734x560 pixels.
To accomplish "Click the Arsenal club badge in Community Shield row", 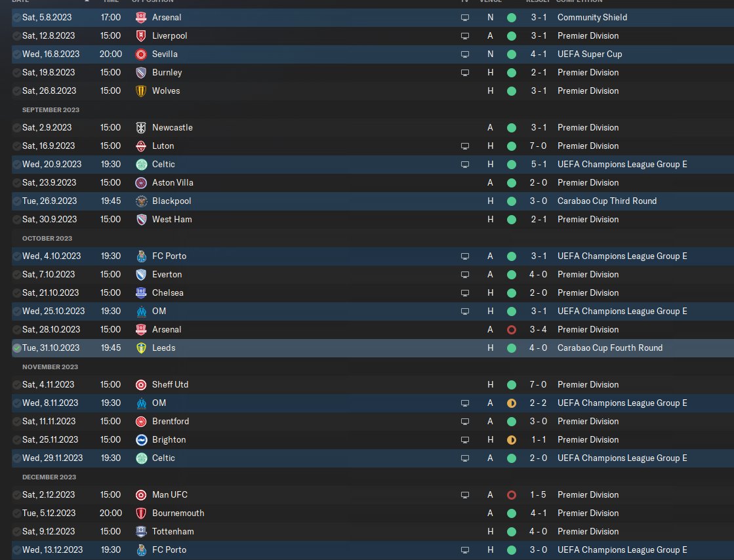I will (141, 17).
